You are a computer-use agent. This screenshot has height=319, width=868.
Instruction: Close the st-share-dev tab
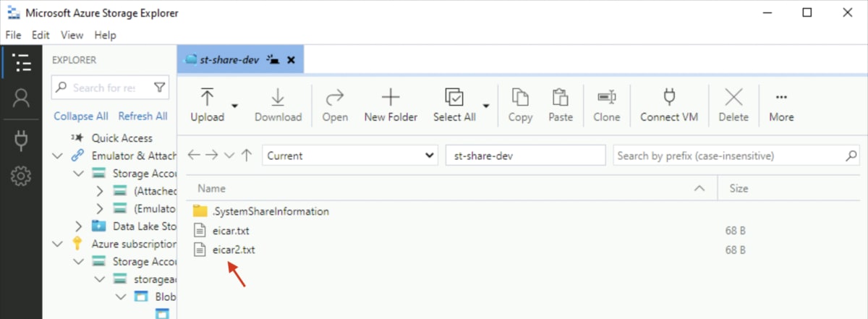pyautogui.click(x=291, y=60)
